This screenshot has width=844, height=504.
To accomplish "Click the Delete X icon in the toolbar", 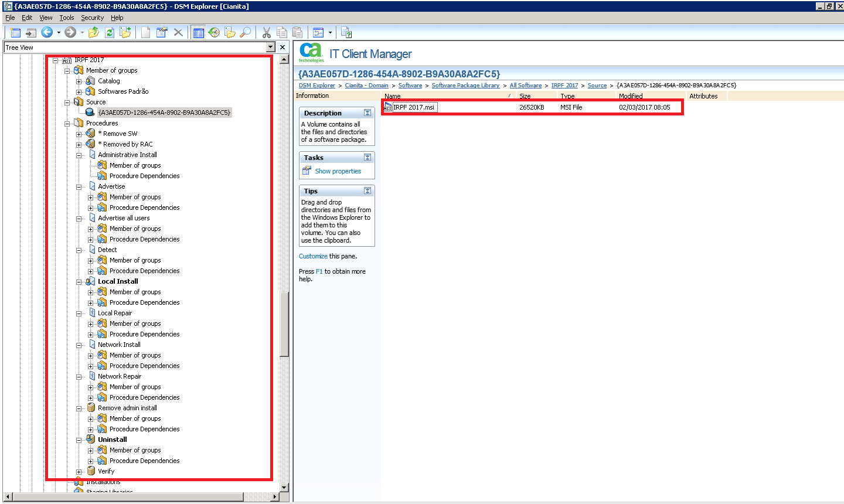I will pos(178,32).
